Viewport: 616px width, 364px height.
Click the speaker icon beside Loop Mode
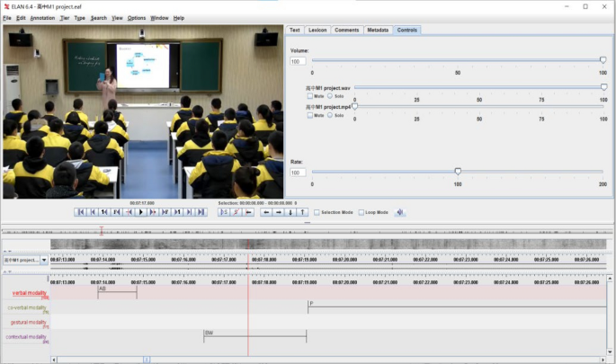(x=400, y=212)
